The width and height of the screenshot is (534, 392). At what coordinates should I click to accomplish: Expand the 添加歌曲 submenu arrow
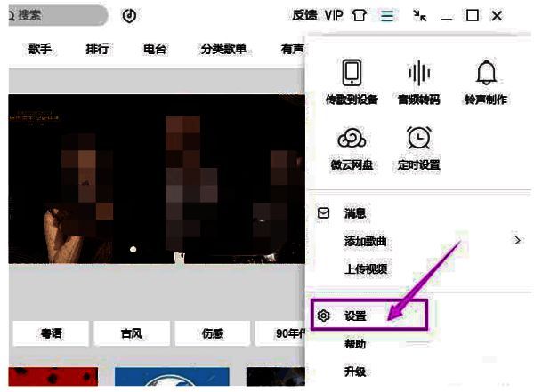tap(518, 240)
